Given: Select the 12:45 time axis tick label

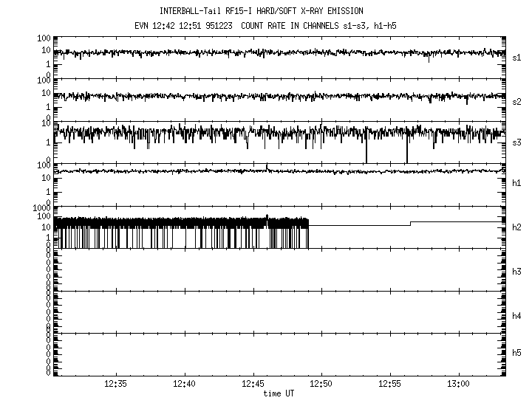Looking at the screenshot, I should click(x=253, y=385).
